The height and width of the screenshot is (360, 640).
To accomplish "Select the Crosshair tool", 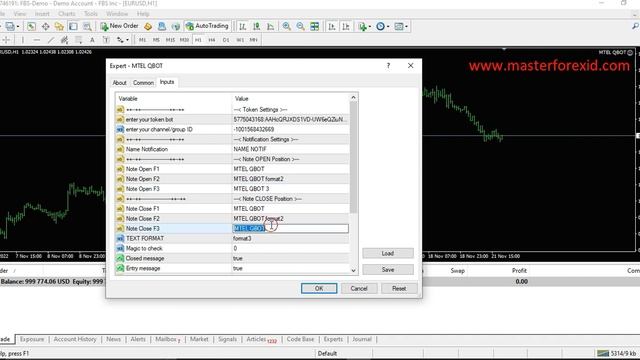I will point(7,40).
